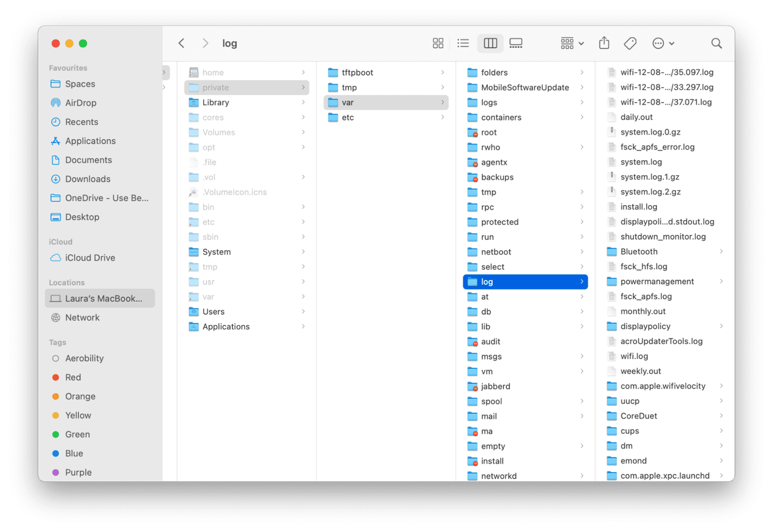Open Finder search

click(x=716, y=43)
